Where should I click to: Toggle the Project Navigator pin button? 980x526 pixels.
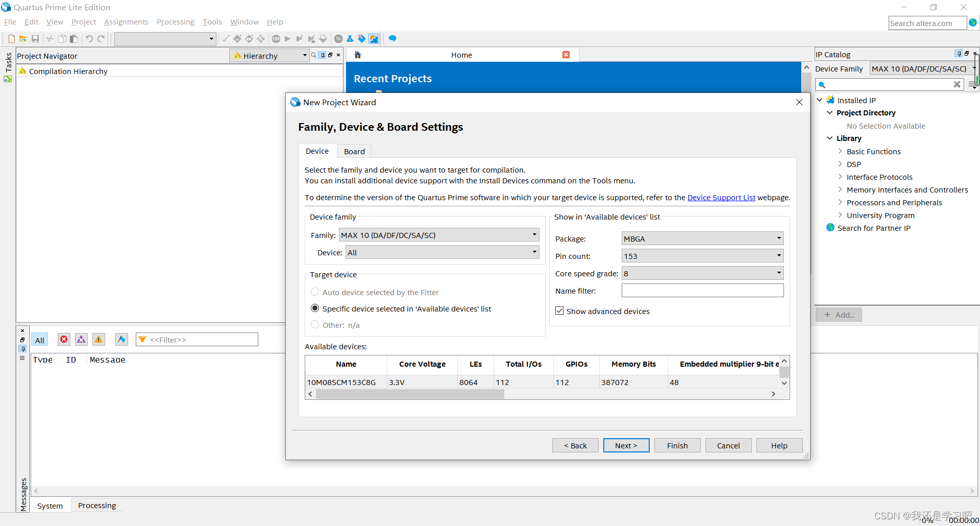point(323,55)
